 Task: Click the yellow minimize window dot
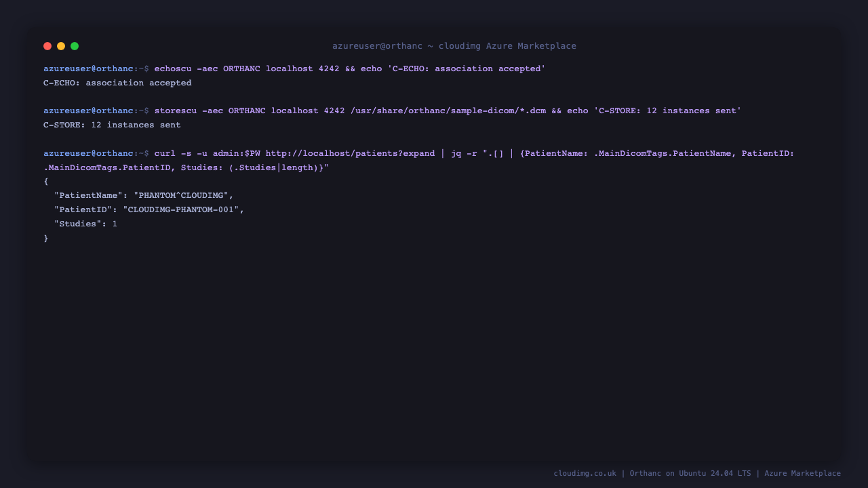pyautogui.click(x=61, y=46)
